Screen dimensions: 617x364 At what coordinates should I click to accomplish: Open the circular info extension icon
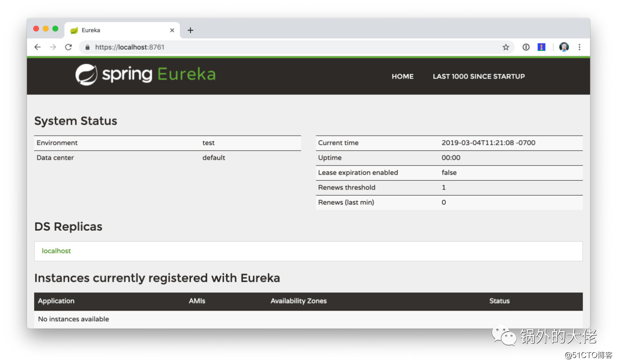pyautogui.click(x=526, y=47)
